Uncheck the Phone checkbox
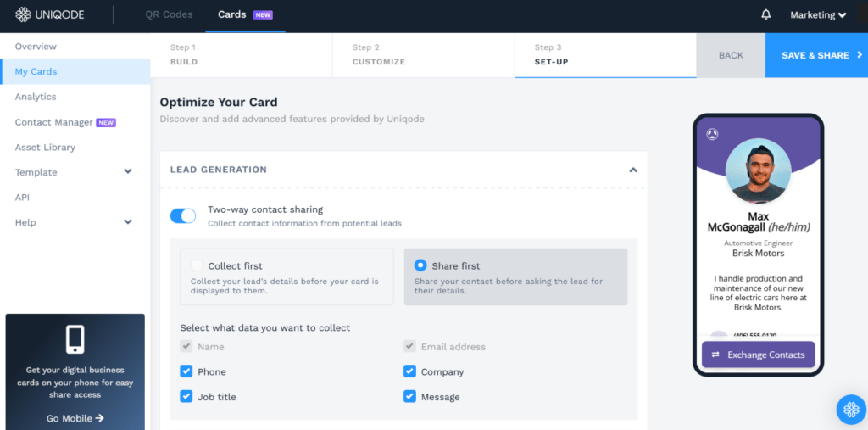This screenshot has height=430, width=868. [x=186, y=371]
